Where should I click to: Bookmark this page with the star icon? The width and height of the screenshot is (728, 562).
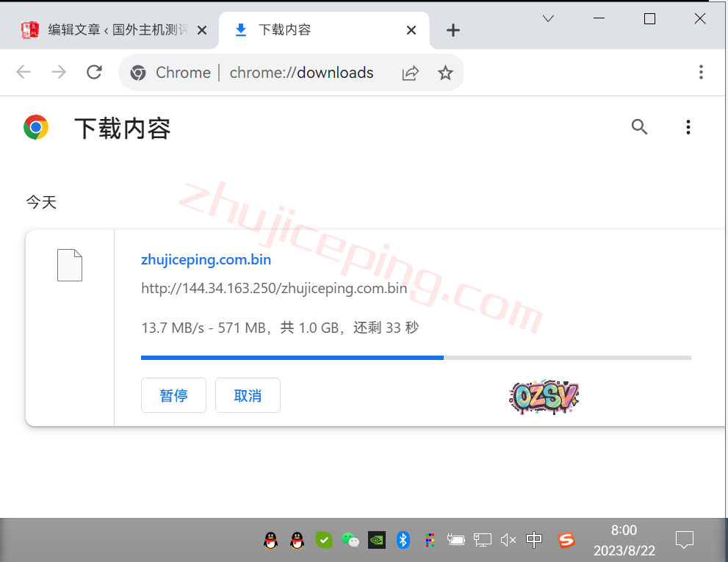pos(445,73)
